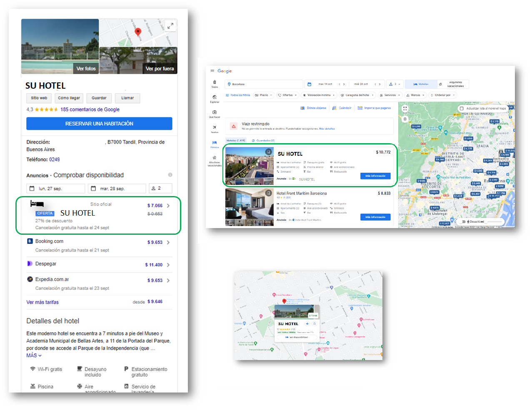Viewport: 532px width, 410px height.
Task: Select the 'Hoteles' tab in the top toggle
Action: pyautogui.click(x=421, y=84)
